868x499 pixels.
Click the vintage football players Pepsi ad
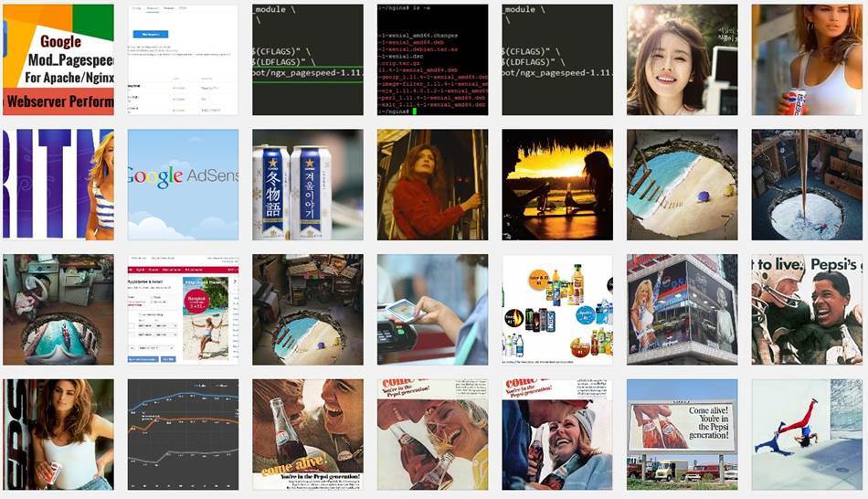(807, 309)
